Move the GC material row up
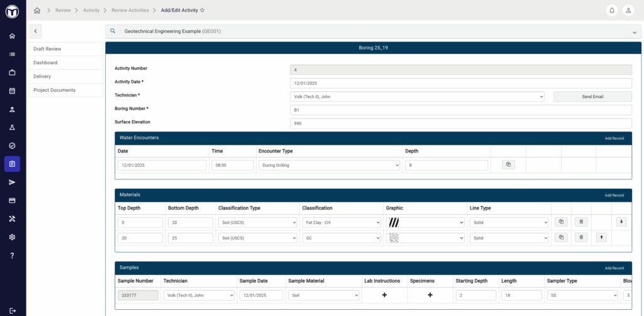644x316 pixels. (601, 237)
